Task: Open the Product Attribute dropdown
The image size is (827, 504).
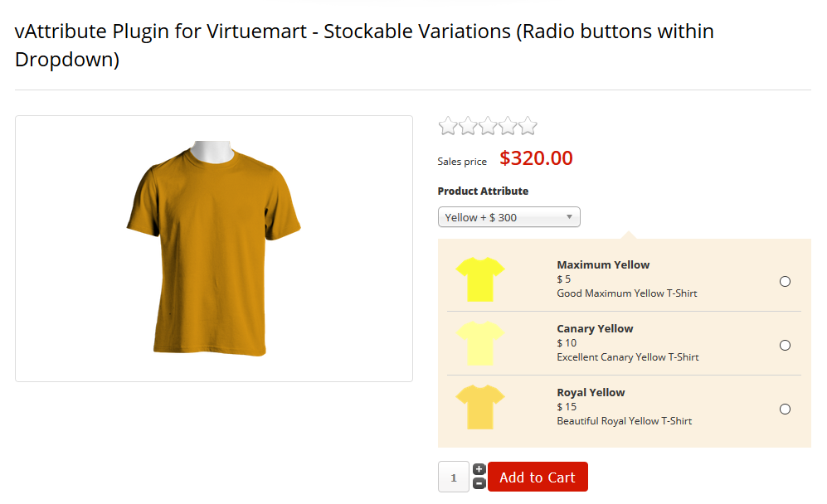Action: click(508, 217)
